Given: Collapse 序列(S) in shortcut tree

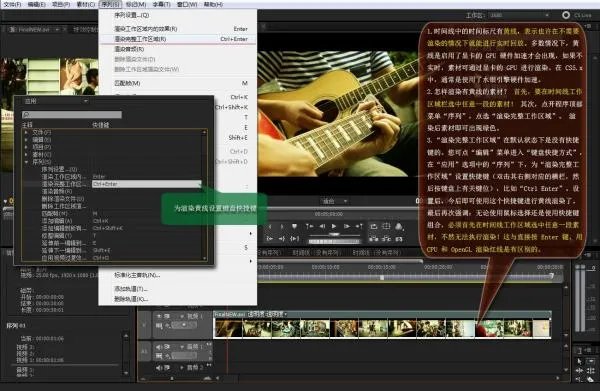Looking at the screenshot, I should (26, 162).
